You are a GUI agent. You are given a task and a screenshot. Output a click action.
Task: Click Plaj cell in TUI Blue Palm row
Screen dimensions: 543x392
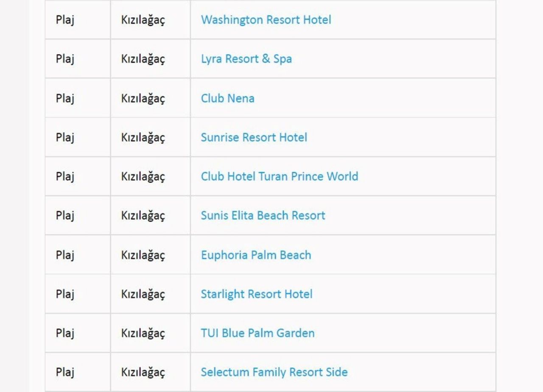(78, 333)
